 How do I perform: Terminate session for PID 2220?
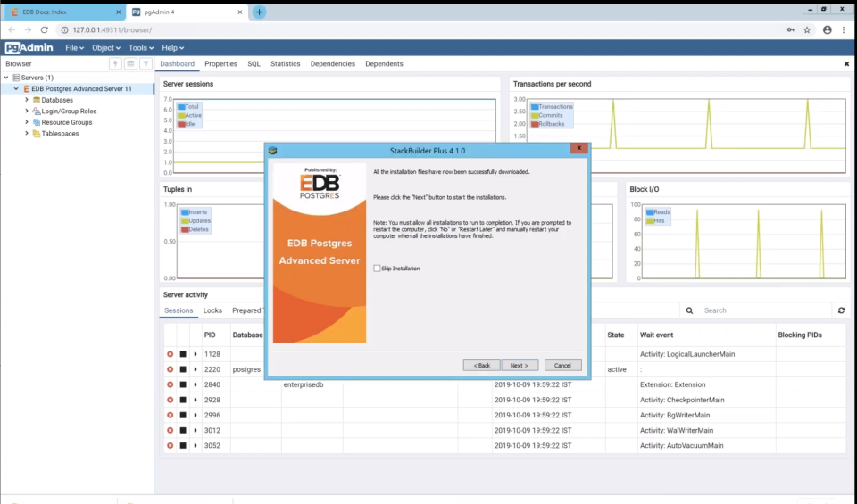[183, 369]
